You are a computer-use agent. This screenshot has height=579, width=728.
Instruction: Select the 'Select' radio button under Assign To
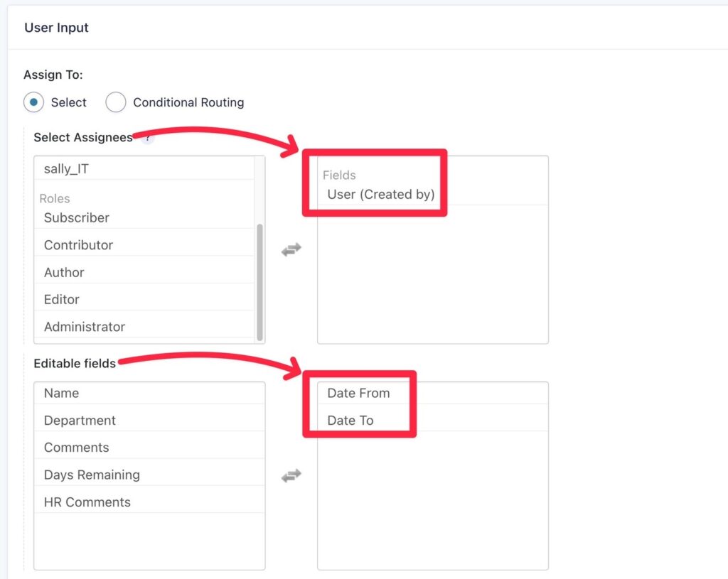33,102
